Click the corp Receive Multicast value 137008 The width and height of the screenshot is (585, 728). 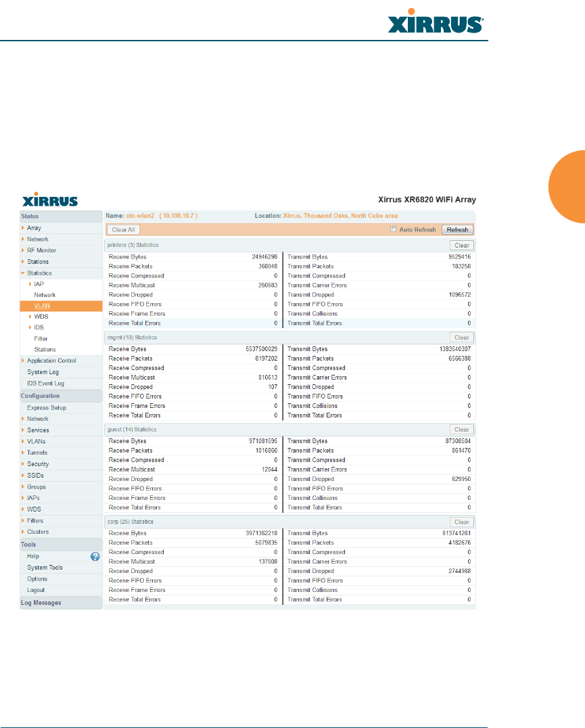coord(268,562)
